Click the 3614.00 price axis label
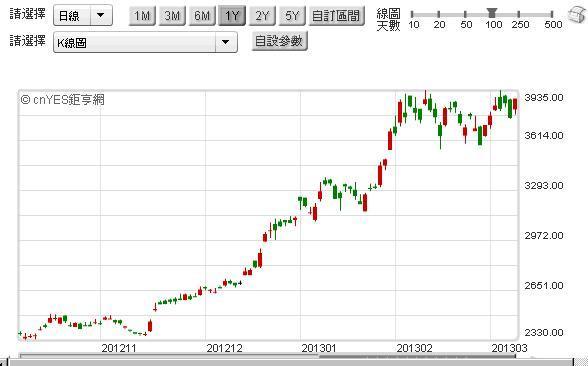 coord(544,135)
